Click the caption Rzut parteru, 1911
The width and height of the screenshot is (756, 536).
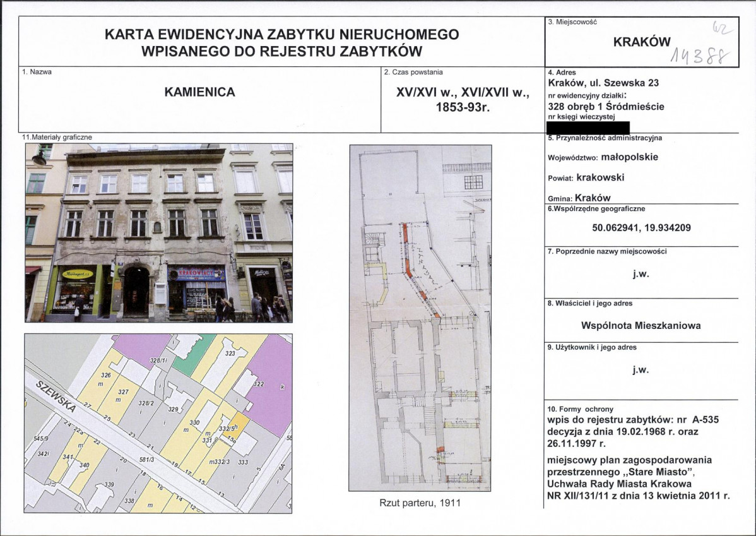420,503
